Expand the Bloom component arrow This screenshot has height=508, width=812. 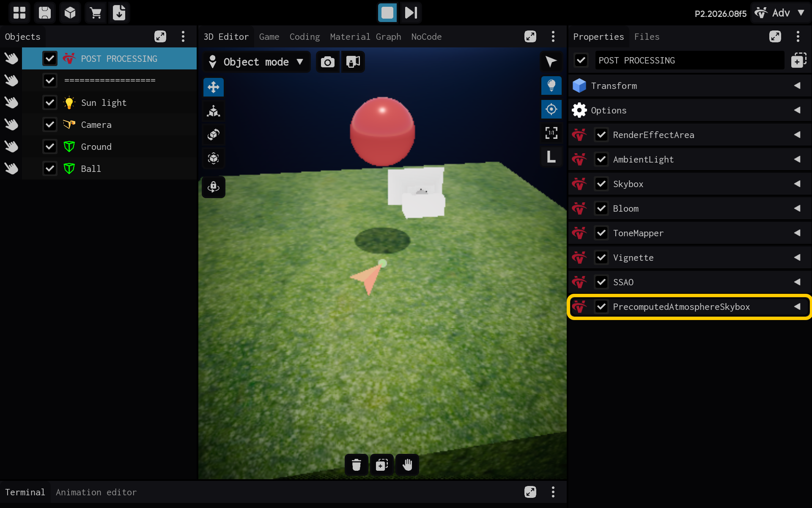[797, 208]
